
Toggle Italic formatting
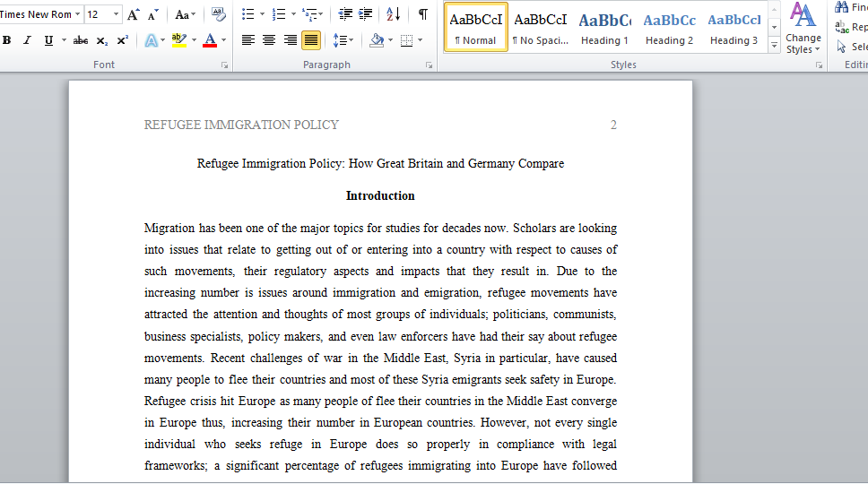27,40
